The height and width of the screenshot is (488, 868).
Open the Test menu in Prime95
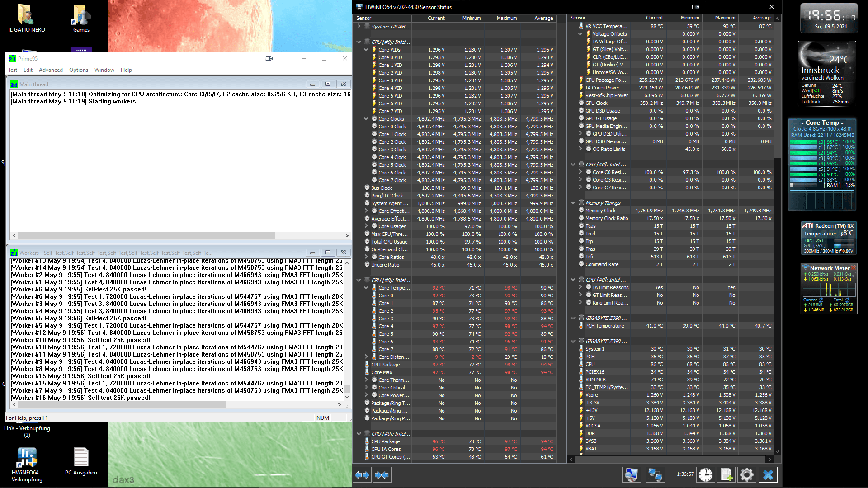[13, 70]
